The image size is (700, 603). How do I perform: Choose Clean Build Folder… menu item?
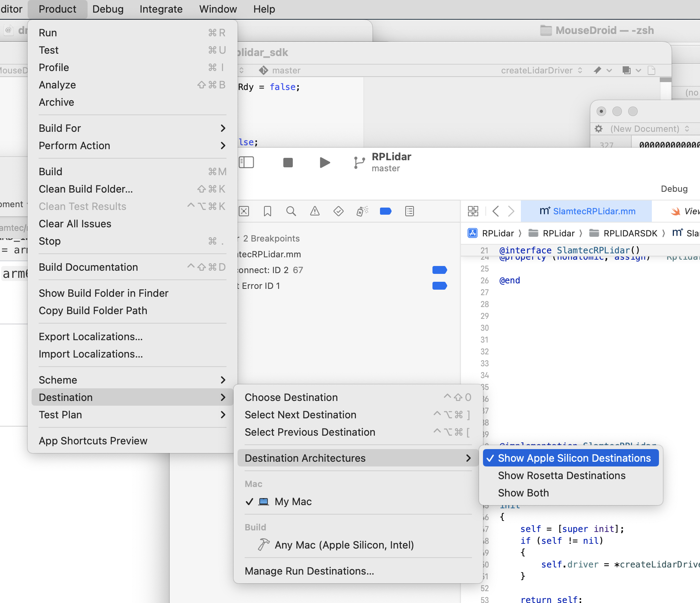coord(86,189)
